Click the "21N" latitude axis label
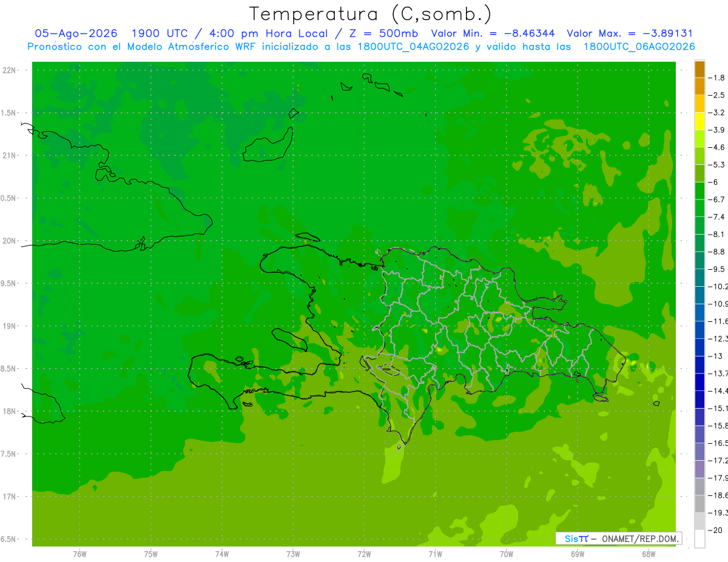The width and height of the screenshot is (728, 562). click(x=10, y=155)
